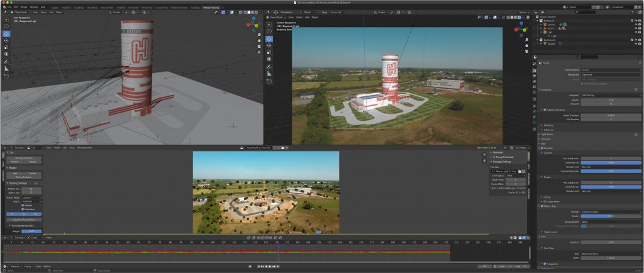
Task: Toggle the Transparent film checkbox
Action: click(545, 264)
